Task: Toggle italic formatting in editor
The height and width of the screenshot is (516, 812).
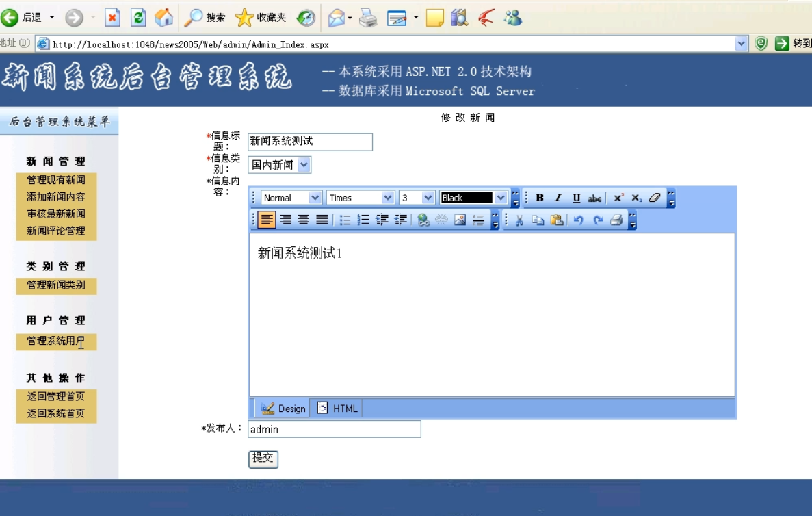Action: pos(558,198)
